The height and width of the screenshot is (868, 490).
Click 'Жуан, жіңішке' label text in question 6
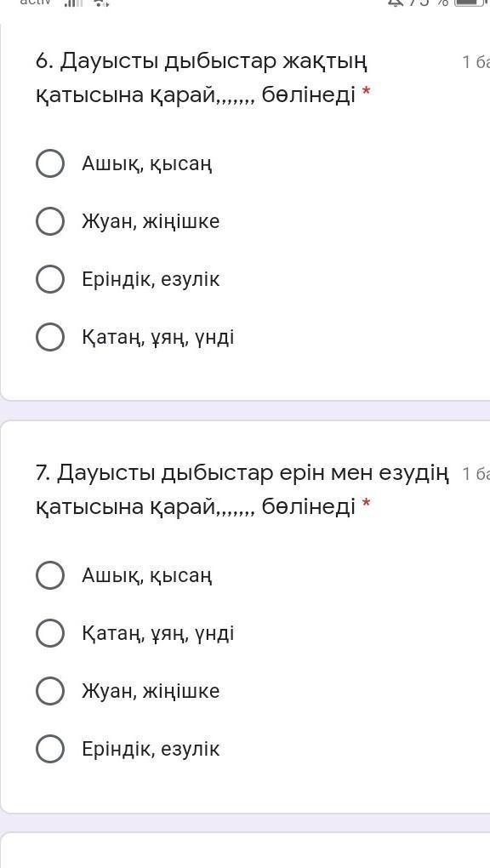[151, 222]
